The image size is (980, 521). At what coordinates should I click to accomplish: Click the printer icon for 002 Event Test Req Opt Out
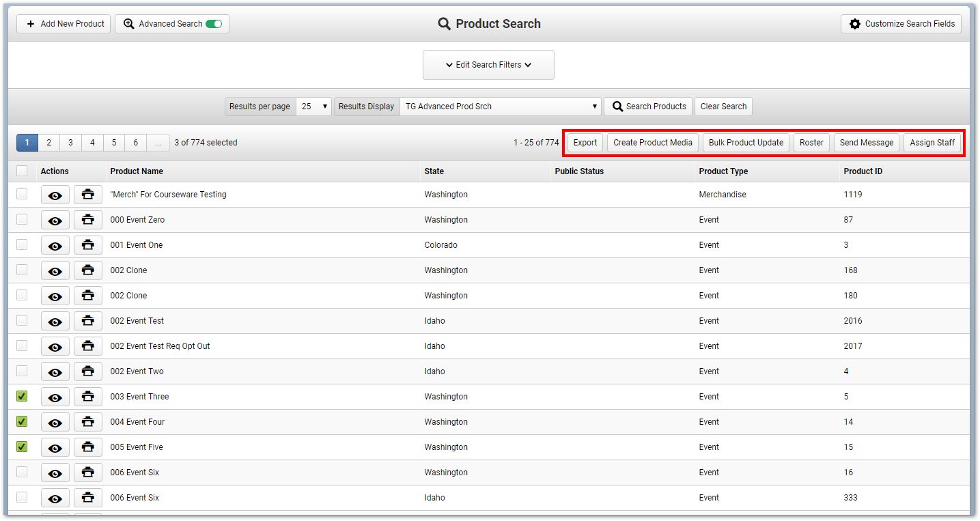coord(88,347)
